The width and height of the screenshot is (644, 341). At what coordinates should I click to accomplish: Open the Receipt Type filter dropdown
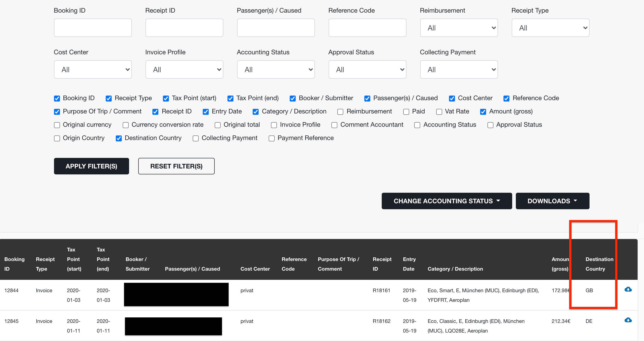(x=550, y=28)
